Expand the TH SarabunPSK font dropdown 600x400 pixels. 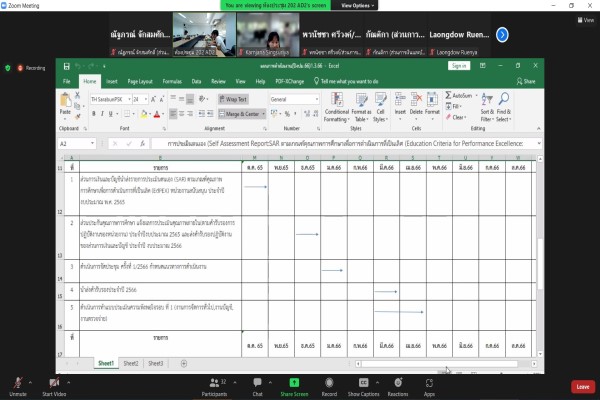(129, 100)
